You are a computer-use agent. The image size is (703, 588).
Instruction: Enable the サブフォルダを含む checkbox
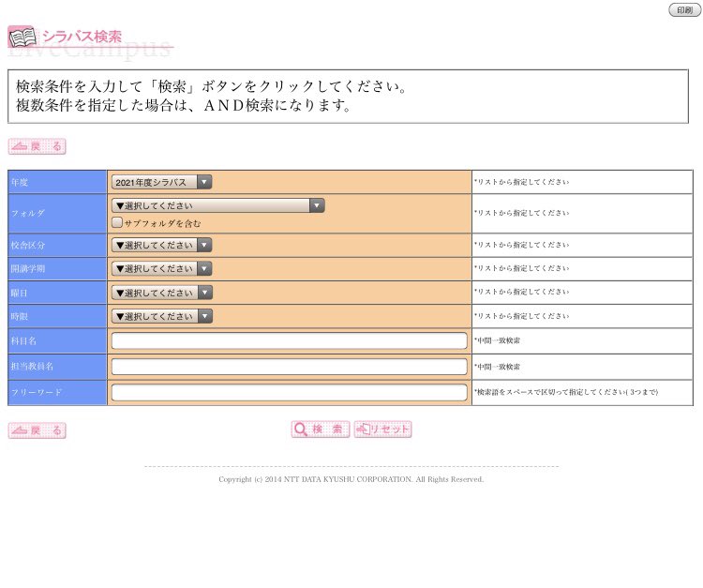point(117,222)
